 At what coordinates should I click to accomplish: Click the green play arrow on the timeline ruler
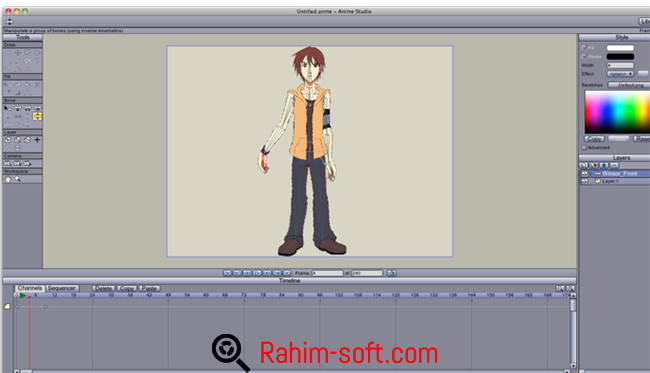pyautogui.click(x=23, y=295)
